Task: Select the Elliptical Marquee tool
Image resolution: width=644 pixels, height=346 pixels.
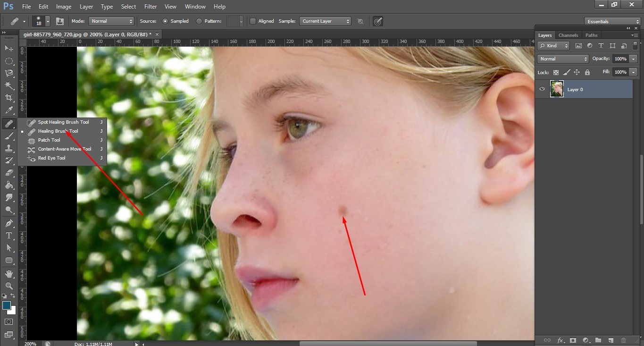Action: [9, 61]
